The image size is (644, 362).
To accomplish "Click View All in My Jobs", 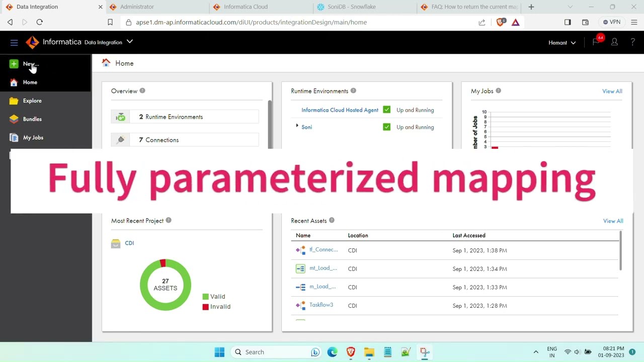I will [612, 91].
